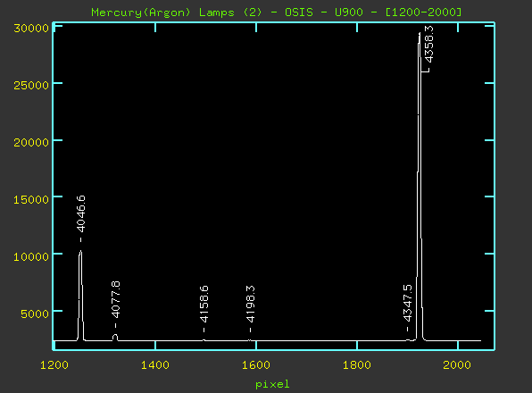Click the 20000 y-axis tick value

31,142
